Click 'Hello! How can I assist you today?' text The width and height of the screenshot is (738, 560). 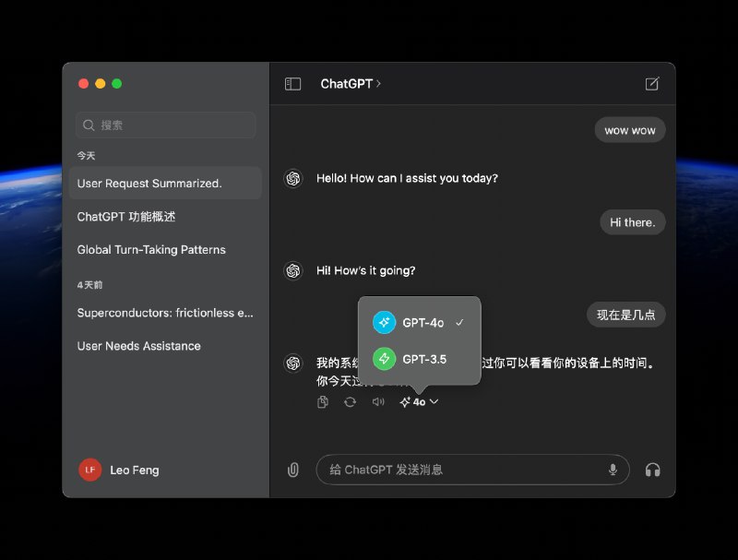(407, 178)
